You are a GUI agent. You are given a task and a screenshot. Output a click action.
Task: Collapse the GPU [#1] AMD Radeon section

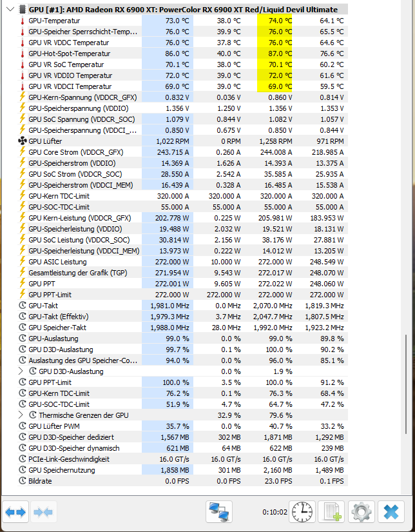(x=10, y=9)
